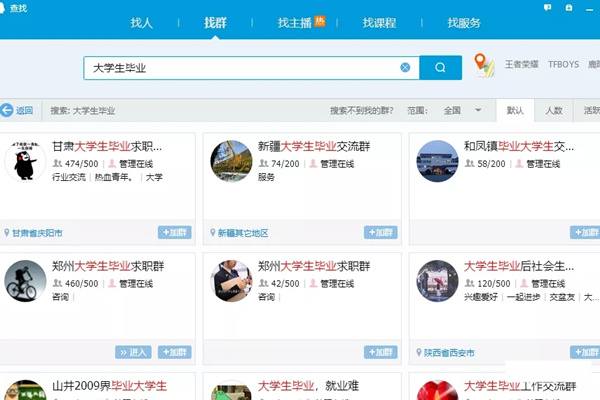This screenshot has width=600, height=400.
Task: Open the 新疆大学生毕业交流群 avatar
Action: coord(230,161)
